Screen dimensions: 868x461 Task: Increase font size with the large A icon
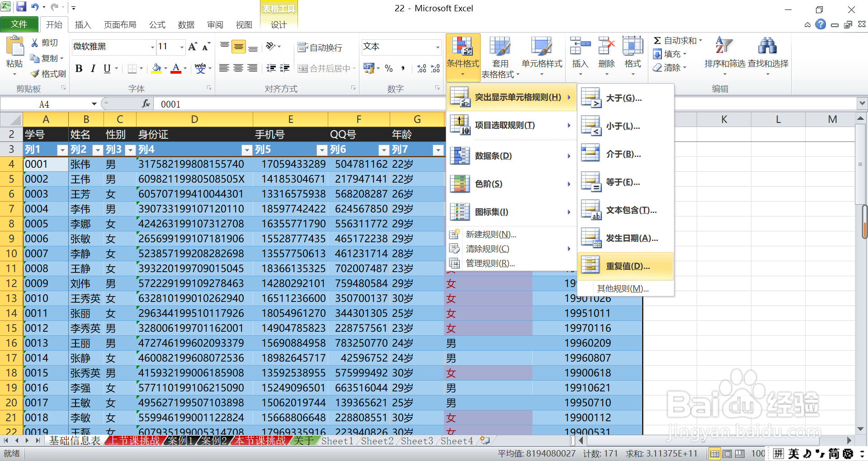(x=193, y=47)
